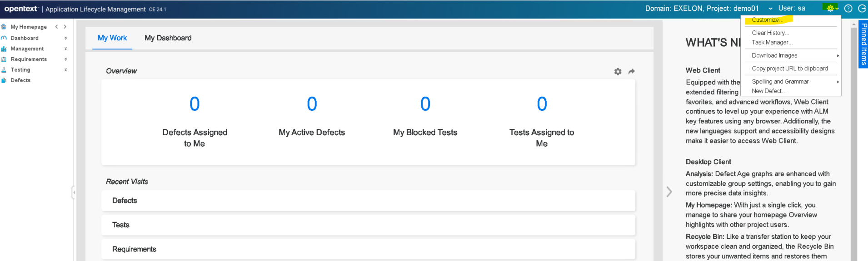Open Overview settings gear icon
This screenshot has height=261, width=868.
click(x=618, y=71)
